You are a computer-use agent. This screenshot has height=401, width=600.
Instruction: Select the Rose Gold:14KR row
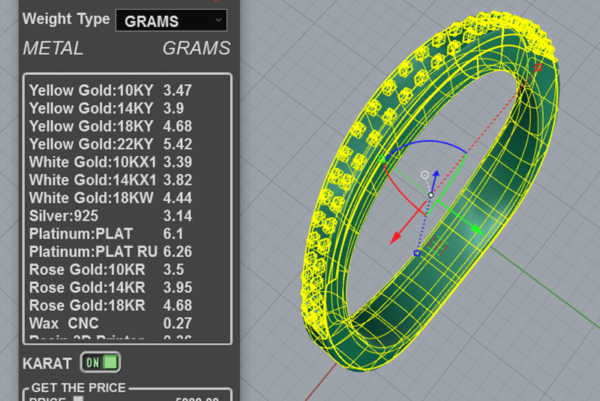tap(127, 288)
